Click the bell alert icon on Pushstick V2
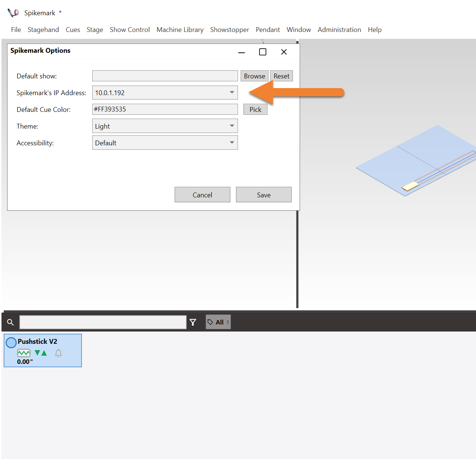 click(x=58, y=353)
